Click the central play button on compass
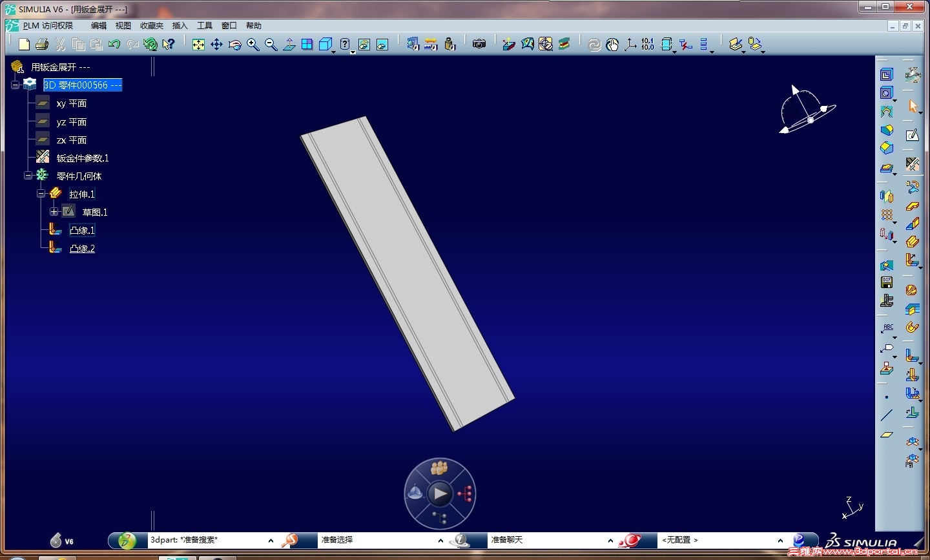The image size is (930, 560). [440, 494]
